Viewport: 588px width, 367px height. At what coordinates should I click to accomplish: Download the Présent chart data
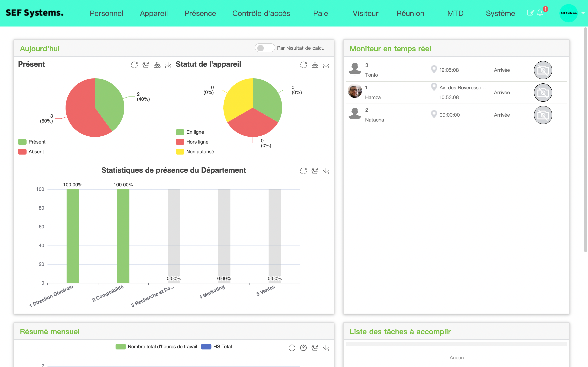168,65
